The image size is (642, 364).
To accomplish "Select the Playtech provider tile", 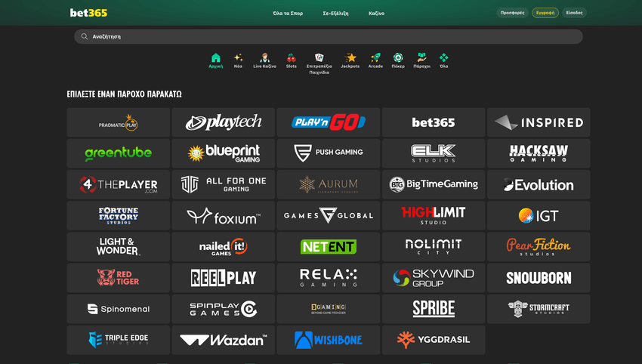I will 224,122.
